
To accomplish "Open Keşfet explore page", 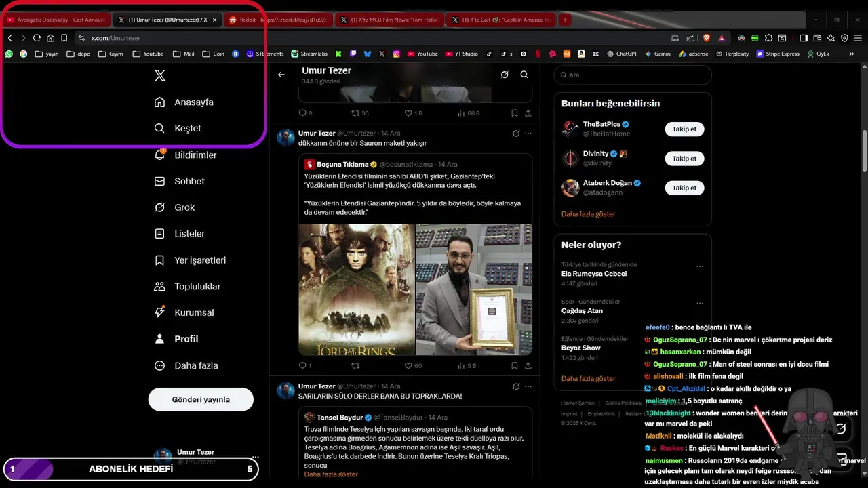I will pyautogui.click(x=178, y=128).
